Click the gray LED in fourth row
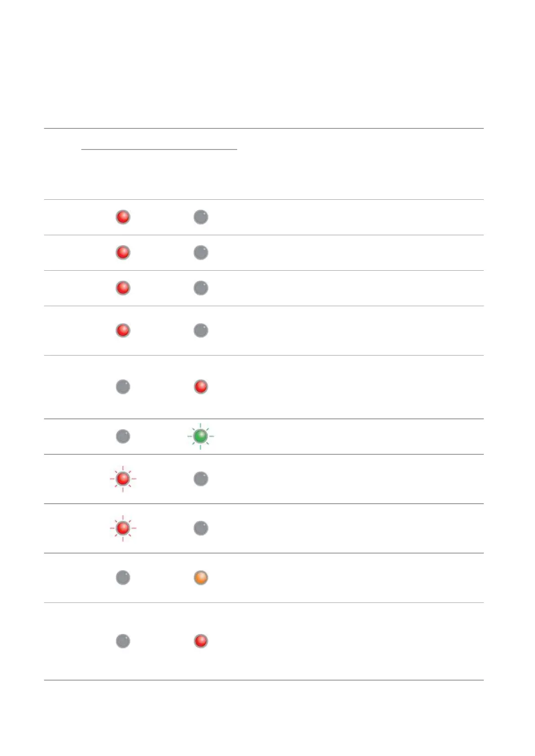Screen dimensions: 535x756 (201, 330)
